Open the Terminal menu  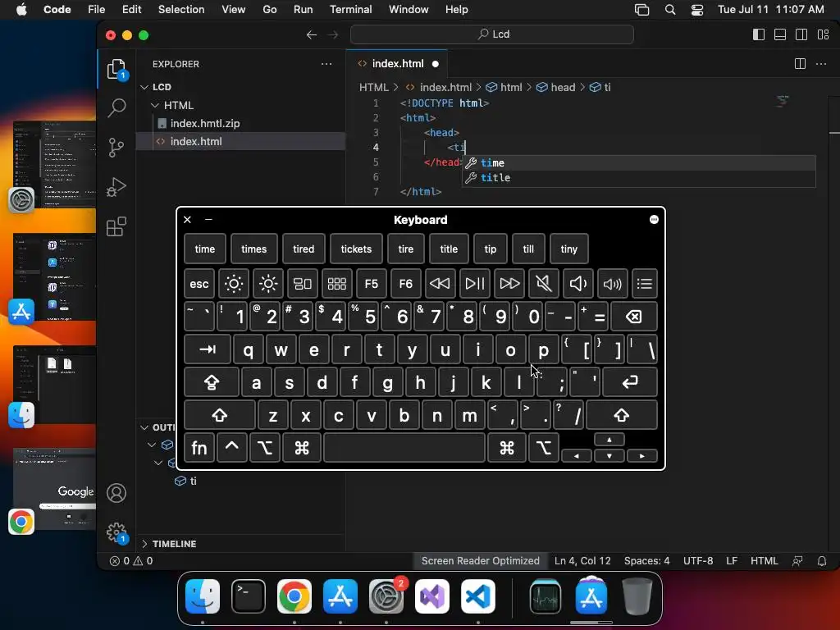[x=350, y=10]
